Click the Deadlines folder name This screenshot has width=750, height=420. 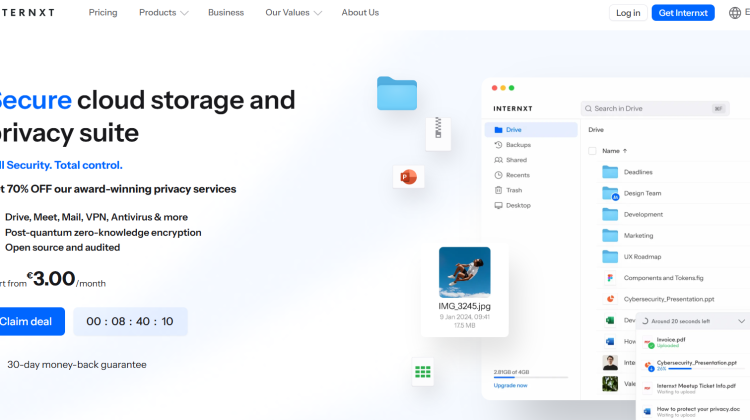(x=638, y=172)
